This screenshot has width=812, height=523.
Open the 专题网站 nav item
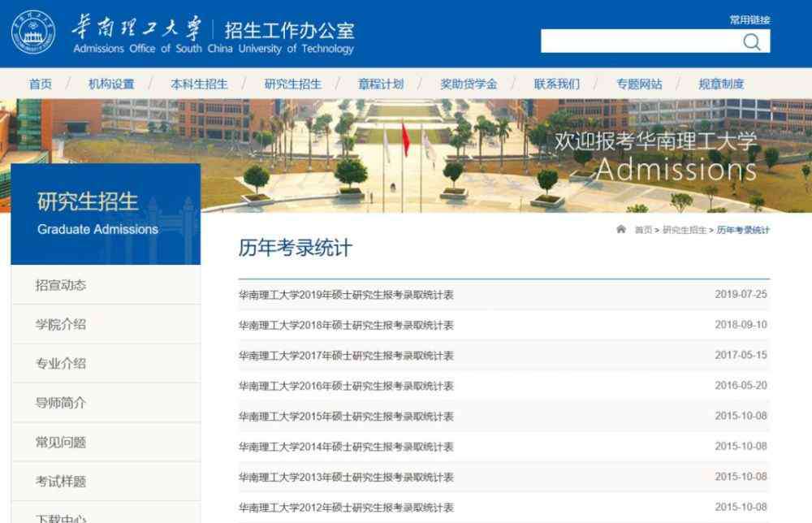(x=639, y=84)
